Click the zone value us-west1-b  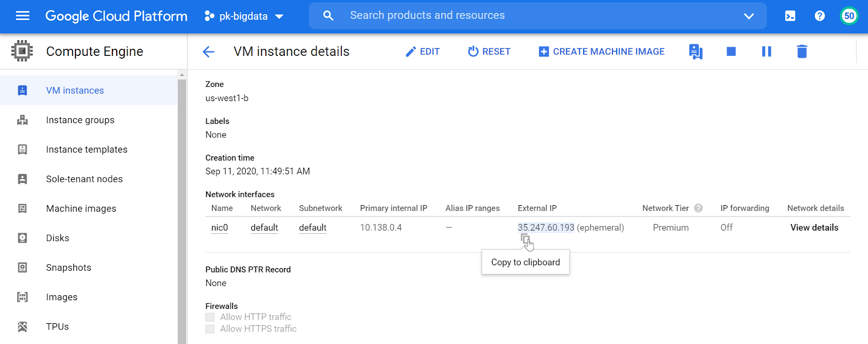tap(227, 98)
